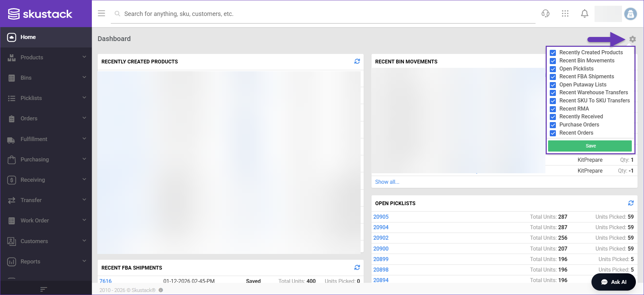Click the hamburger menu icon

pyautogui.click(x=101, y=14)
